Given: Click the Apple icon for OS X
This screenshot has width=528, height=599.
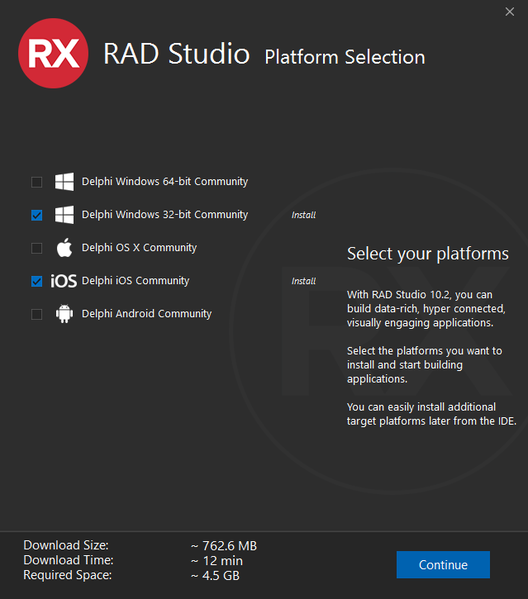Looking at the screenshot, I should coord(64,248).
